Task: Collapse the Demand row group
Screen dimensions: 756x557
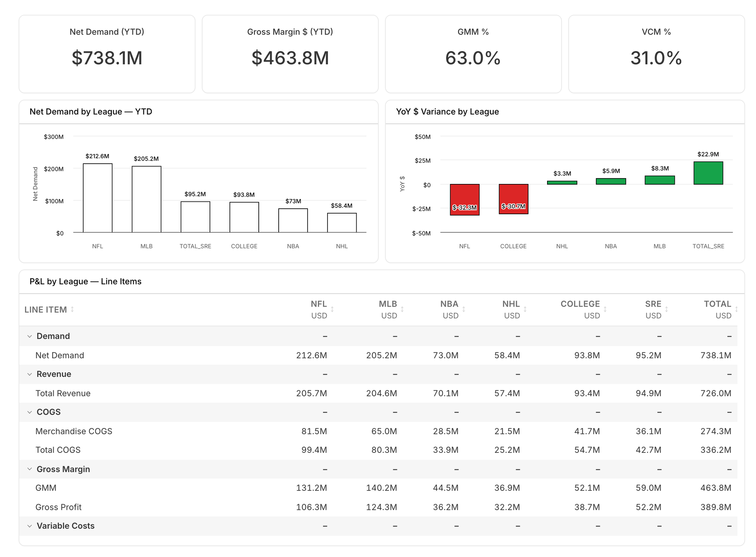Action: tap(30, 336)
